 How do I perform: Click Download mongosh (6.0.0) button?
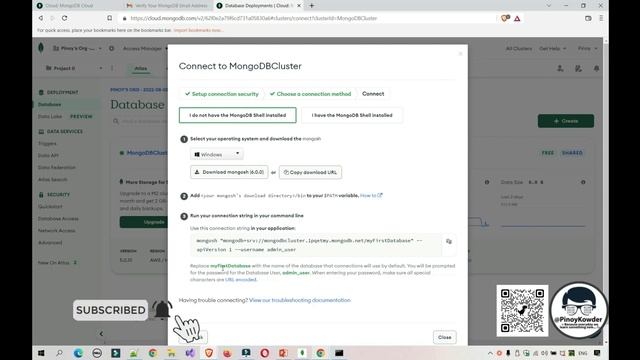tap(229, 172)
